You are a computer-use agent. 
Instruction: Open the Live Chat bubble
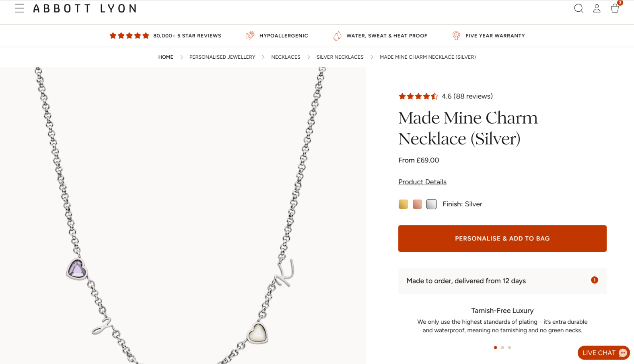[603, 353]
